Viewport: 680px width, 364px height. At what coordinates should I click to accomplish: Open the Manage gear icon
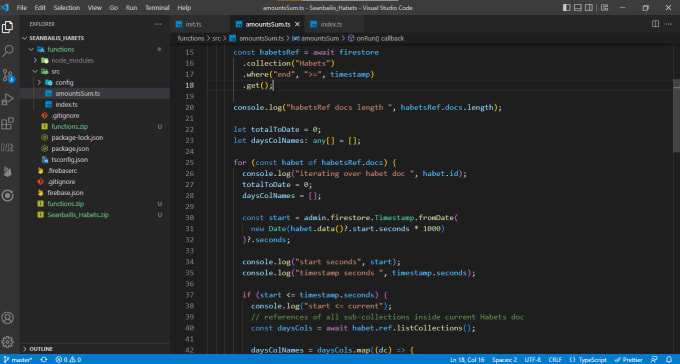point(7,341)
